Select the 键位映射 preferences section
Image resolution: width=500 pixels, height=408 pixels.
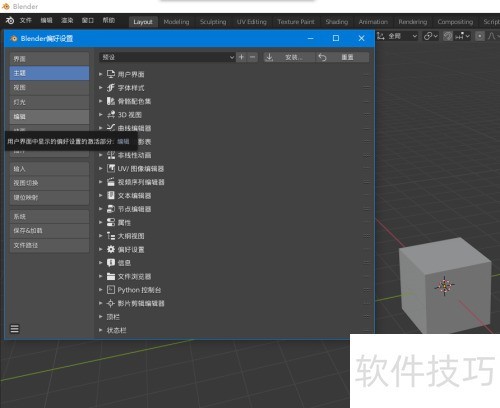pyautogui.click(x=50, y=198)
